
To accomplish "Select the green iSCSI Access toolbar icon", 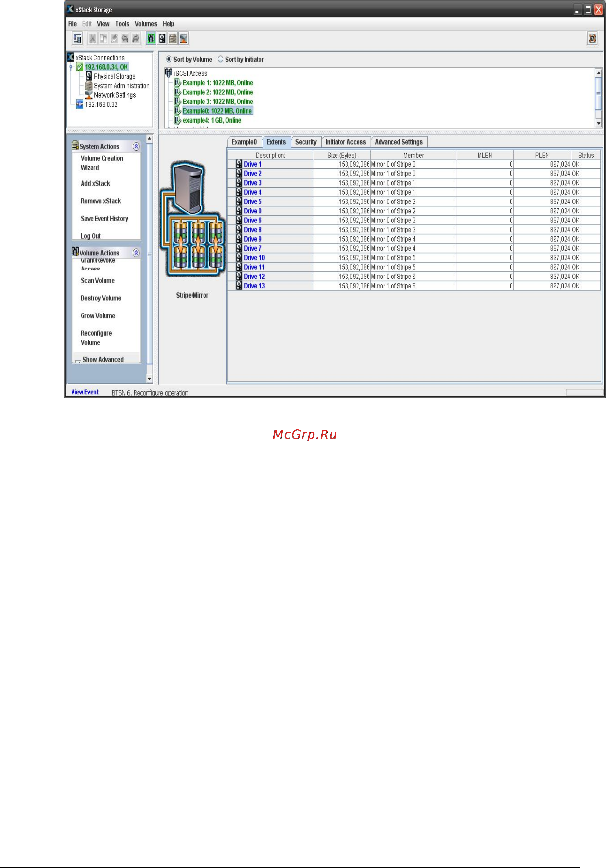I will pyautogui.click(x=151, y=38).
